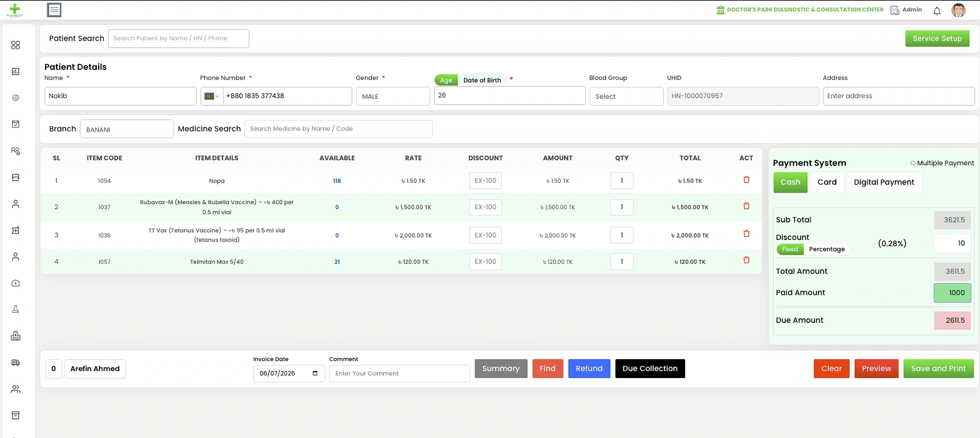Delete the Rubavax-M vaccine row
Viewport: 980px width, 438px height.
coord(746,206)
